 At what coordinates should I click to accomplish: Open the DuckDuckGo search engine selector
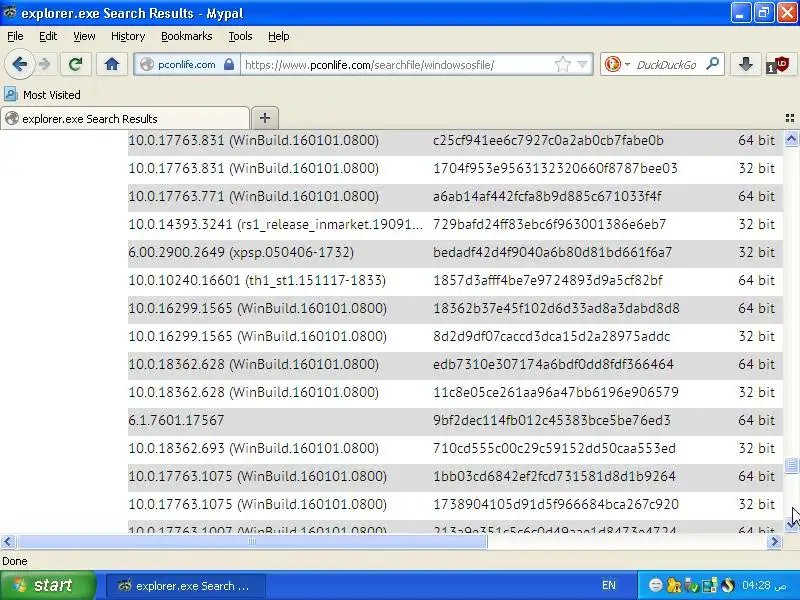pyautogui.click(x=617, y=64)
